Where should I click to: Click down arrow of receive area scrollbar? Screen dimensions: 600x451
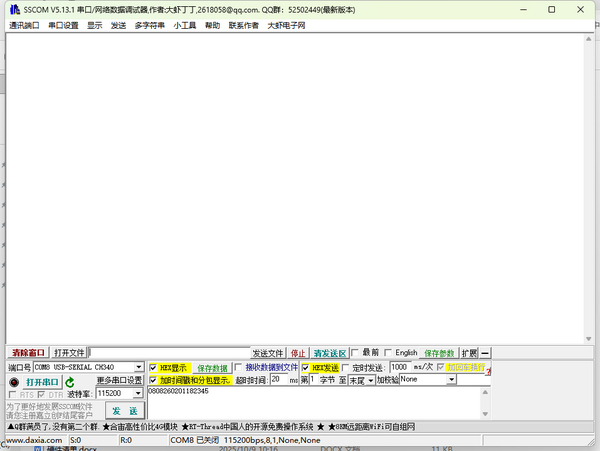589,339
